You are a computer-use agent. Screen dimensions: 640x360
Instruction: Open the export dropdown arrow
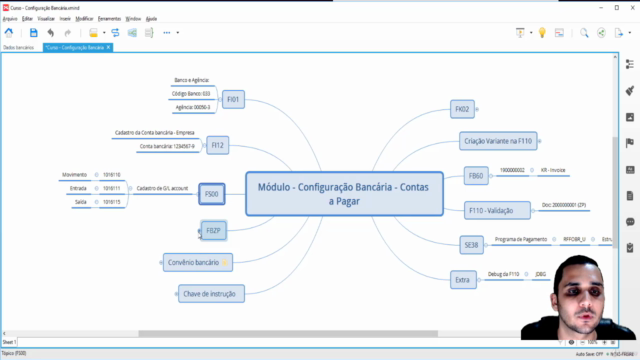pyautogui.click(x=630, y=33)
